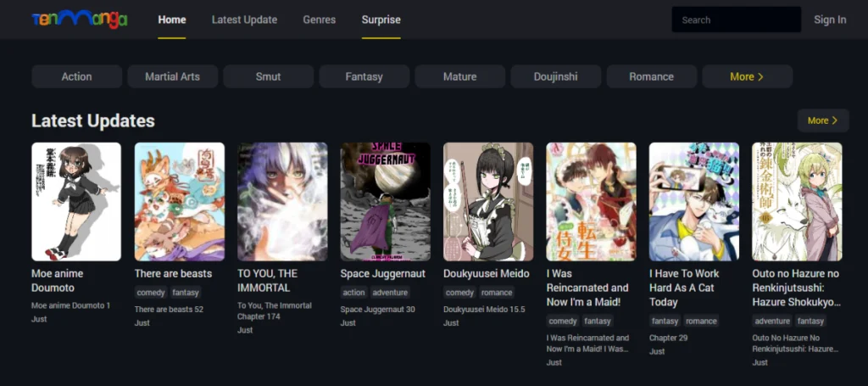Open Outo no Hazure cover thumbnail

[x=797, y=202]
